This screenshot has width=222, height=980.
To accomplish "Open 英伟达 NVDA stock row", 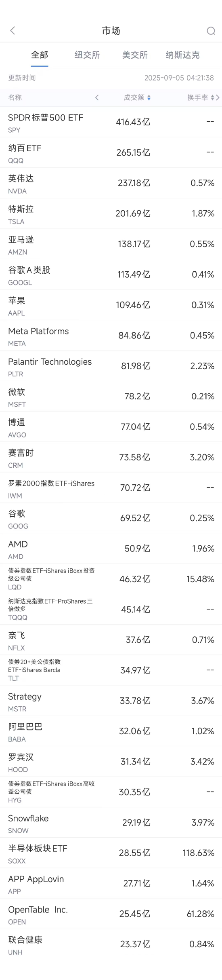I will (111, 183).
